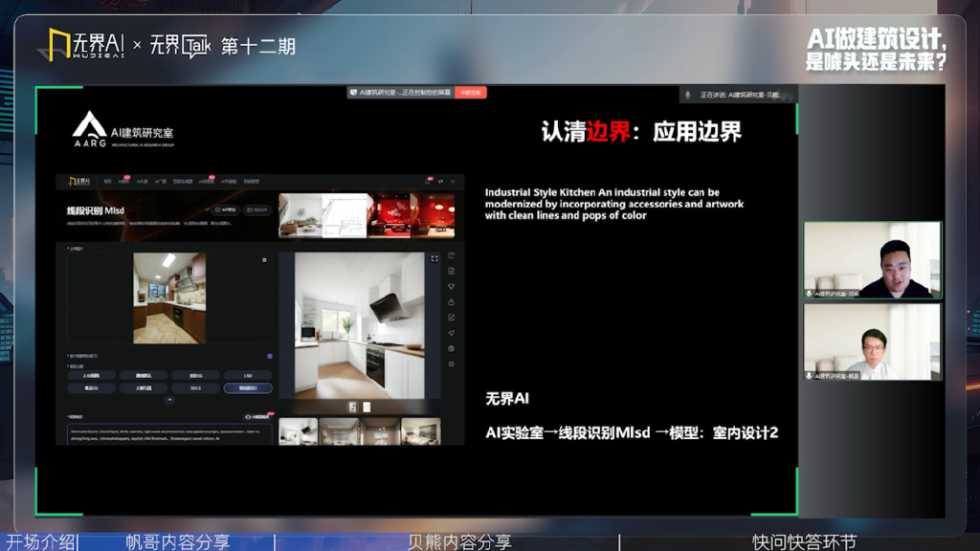Click the 无界AI logo in the app navigation bar
The width and height of the screenshot is (980, 551).
(x=79, y=181)
